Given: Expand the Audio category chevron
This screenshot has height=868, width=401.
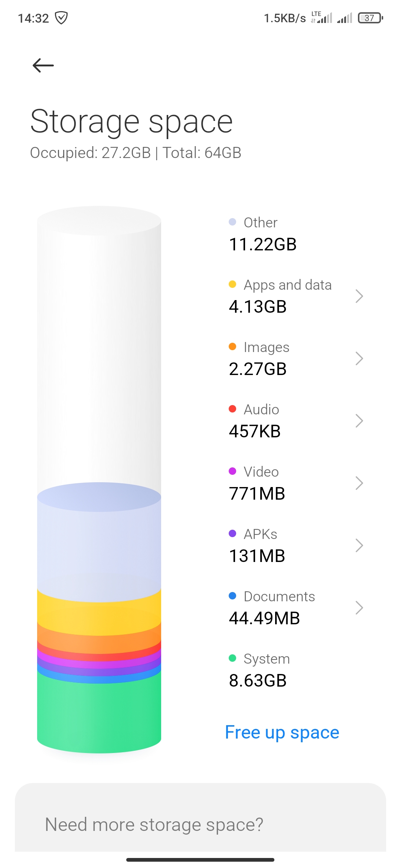Looking at the screenshot, I should pos(359,421).
